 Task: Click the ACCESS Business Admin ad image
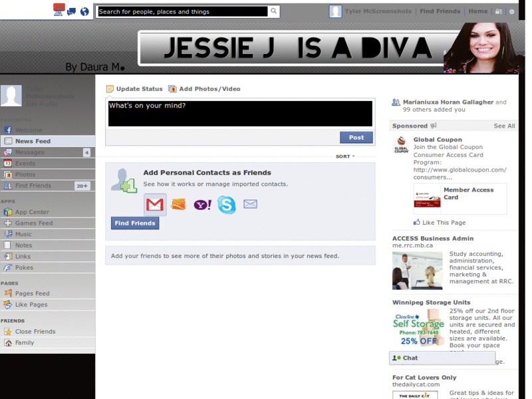click(418, 271)
